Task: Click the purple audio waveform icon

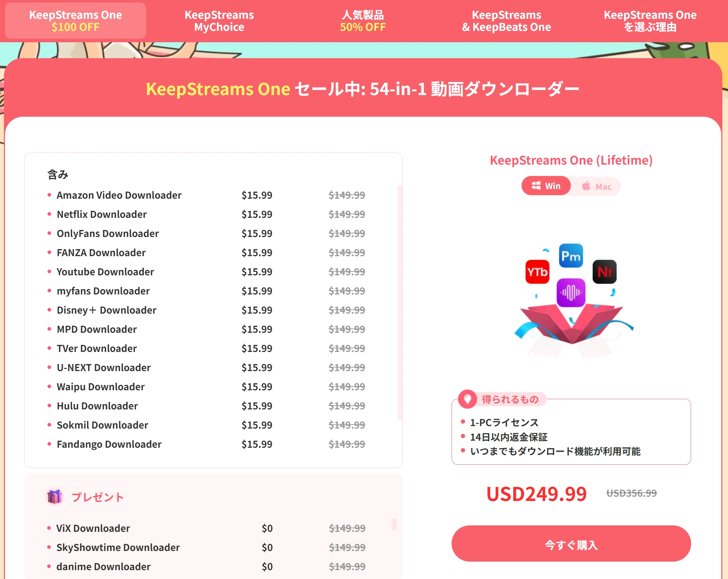Action: click(x=571, y=293)
